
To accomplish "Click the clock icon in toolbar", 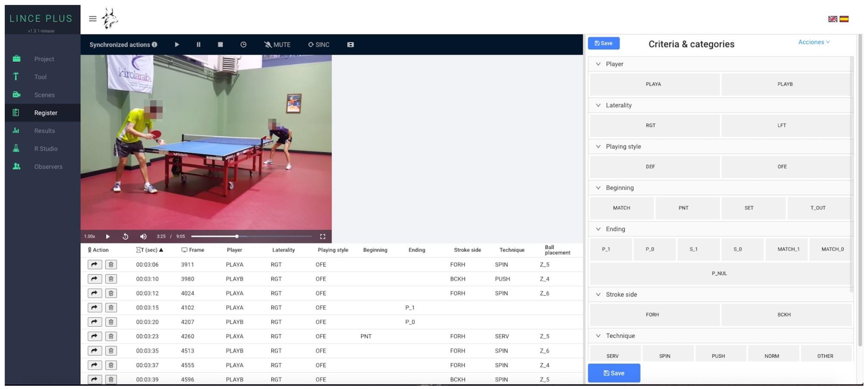I will tap(243, 45).
